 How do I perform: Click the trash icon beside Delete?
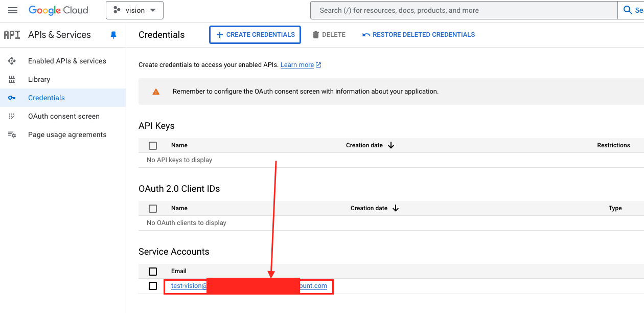[316, 35]
